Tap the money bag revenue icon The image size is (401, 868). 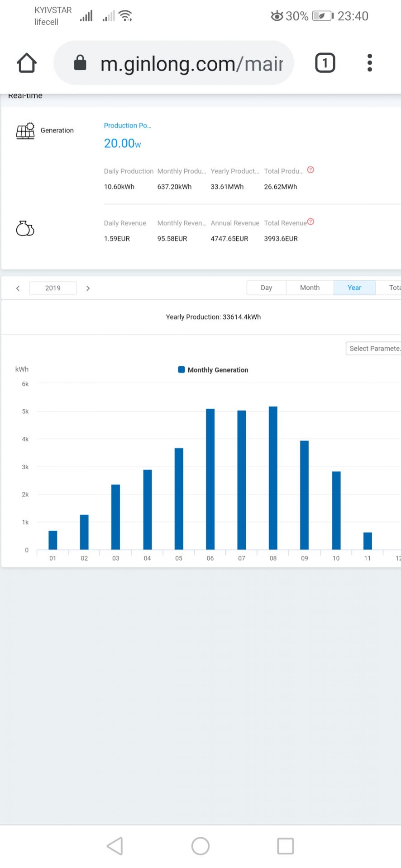coord(25,229)
